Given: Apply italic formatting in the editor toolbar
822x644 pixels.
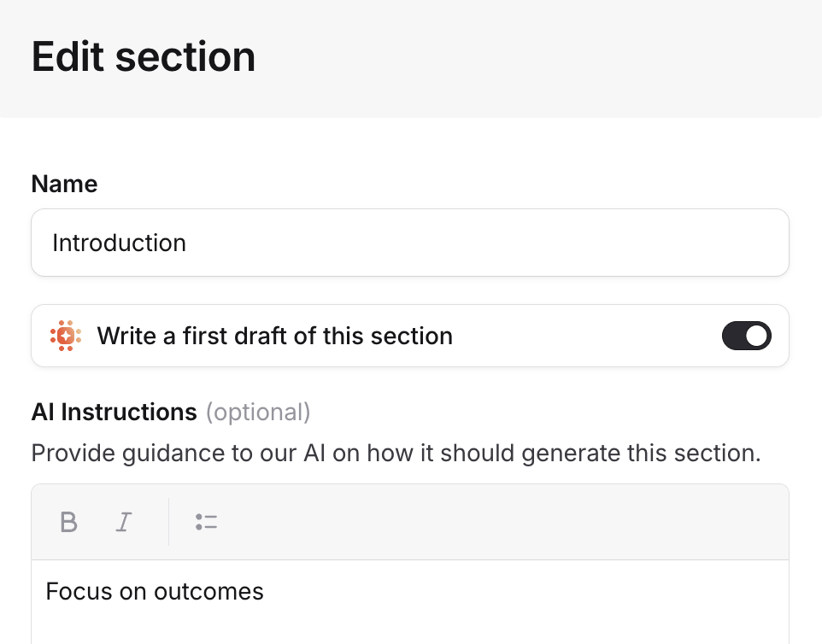Looking at the screenshot, I should (123, 522).
